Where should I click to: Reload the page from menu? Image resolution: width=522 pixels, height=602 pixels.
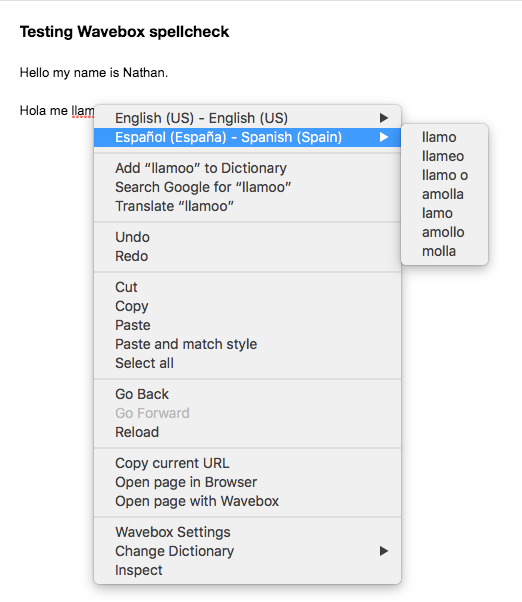pyautogui.click(x=247, y=432)
